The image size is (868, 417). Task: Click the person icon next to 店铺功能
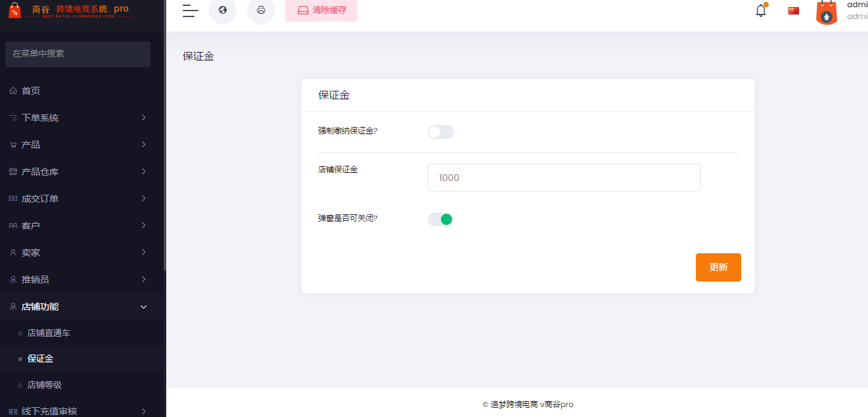13,307
